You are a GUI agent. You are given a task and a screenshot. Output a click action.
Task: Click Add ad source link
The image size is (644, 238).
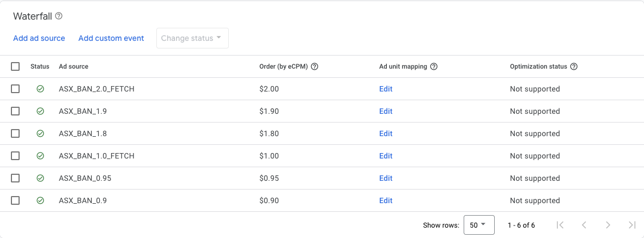point(39,38)
